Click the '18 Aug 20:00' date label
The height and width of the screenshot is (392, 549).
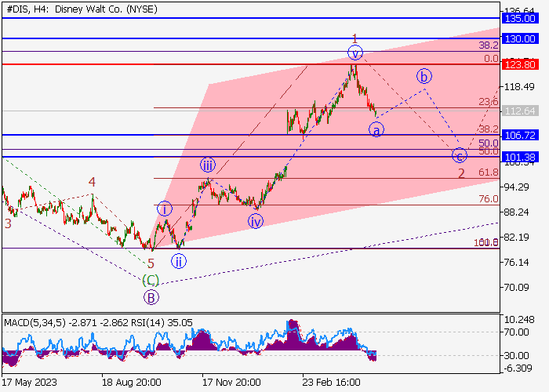tap(131, 383)
